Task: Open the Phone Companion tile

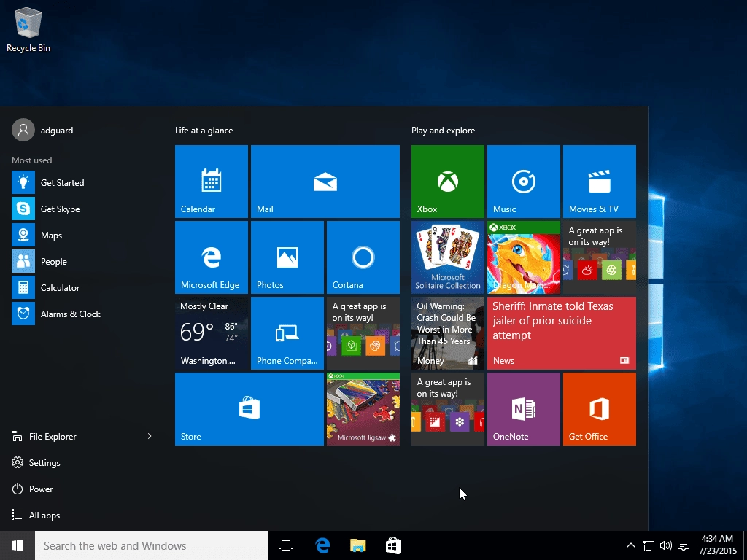Action: point(287,332)
